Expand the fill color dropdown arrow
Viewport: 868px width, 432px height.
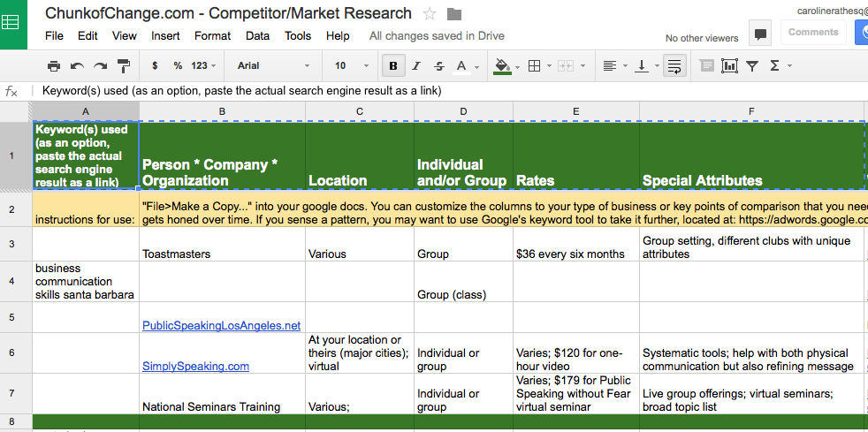518,66
